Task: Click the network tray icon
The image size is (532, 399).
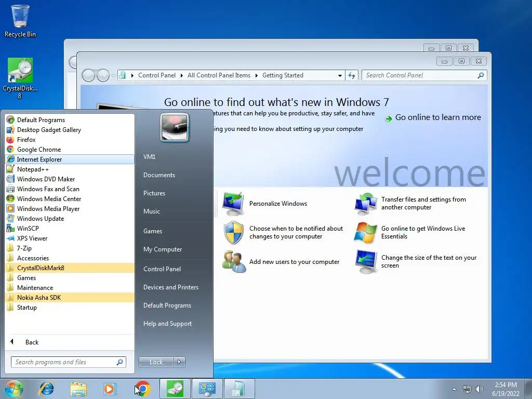Action: (467, 389)
